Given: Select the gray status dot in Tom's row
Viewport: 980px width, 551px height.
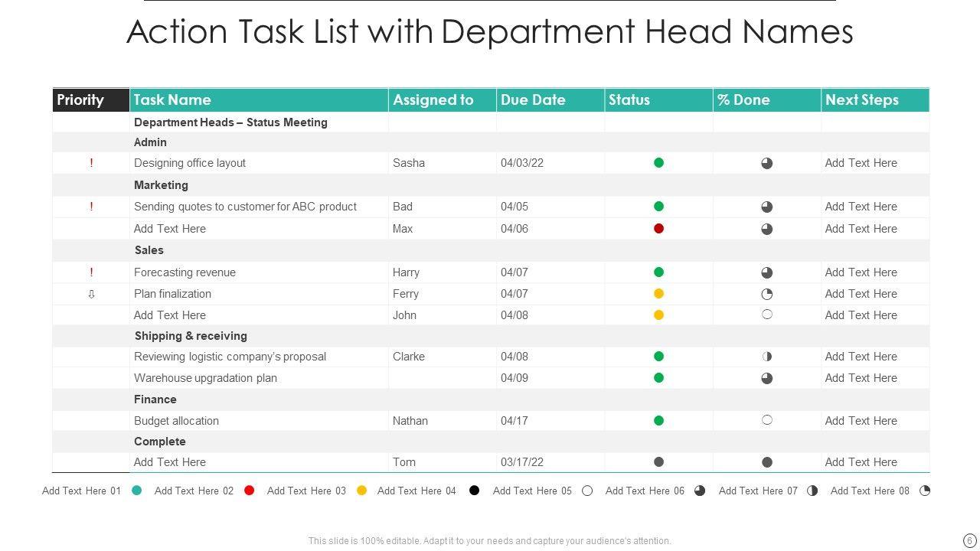Looking at the screenshot, I should [x=658, y=462].
